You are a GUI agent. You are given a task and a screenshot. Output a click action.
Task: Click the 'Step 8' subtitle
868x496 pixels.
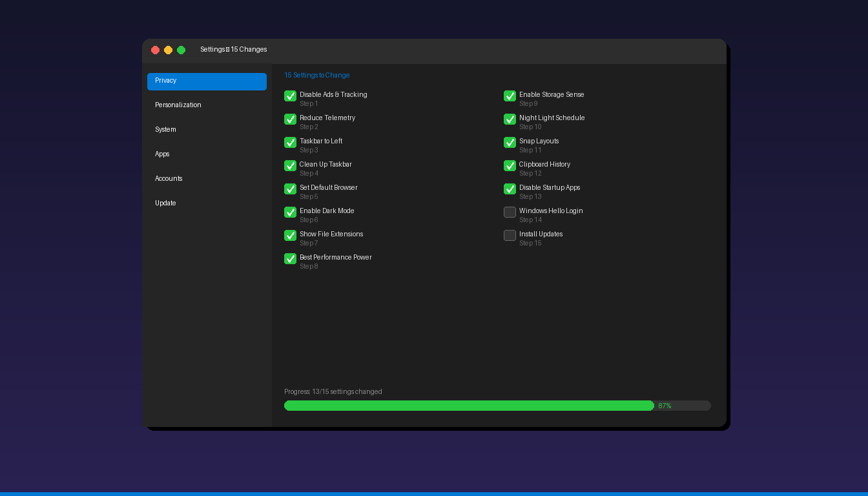[309, 267]
